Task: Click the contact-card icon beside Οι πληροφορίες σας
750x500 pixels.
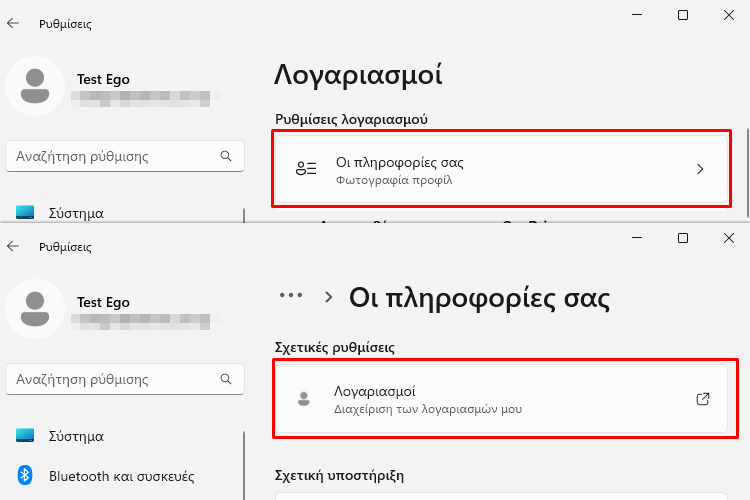Action: tap(306, 168)
